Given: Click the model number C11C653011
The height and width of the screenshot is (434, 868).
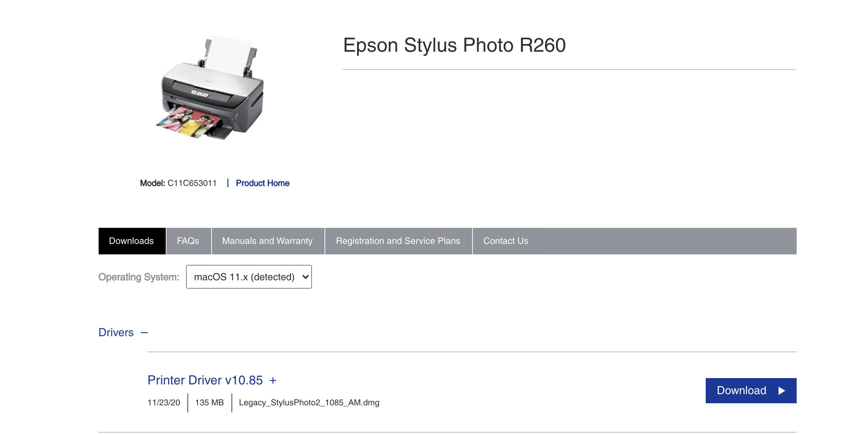Looking at the screenshot, I should pyautogui.click(x=192, y=183).
